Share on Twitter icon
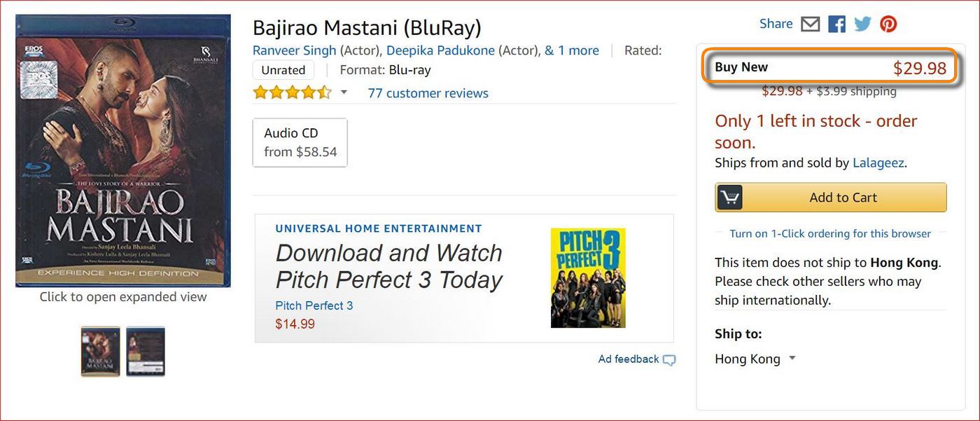The width and height of the screenshot is (980, 421). [862, 24]
